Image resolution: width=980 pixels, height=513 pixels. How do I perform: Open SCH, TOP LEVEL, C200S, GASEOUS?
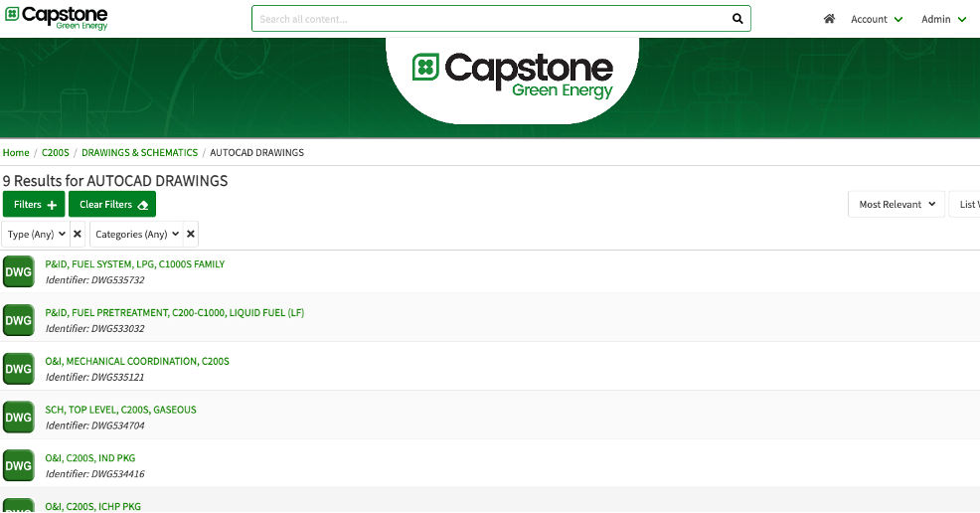pos(120,410)
